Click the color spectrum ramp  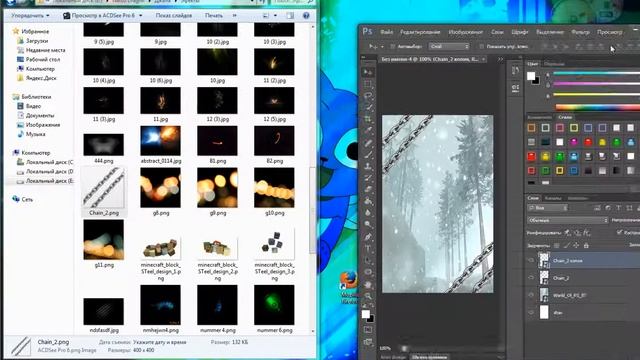click(x=598, y=107)
